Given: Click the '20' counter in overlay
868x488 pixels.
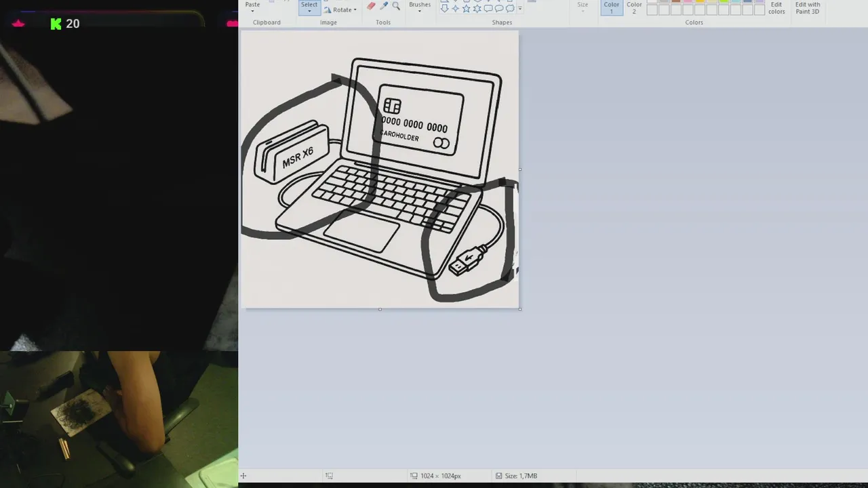Looking at the screenshot, I should [73, 24].
